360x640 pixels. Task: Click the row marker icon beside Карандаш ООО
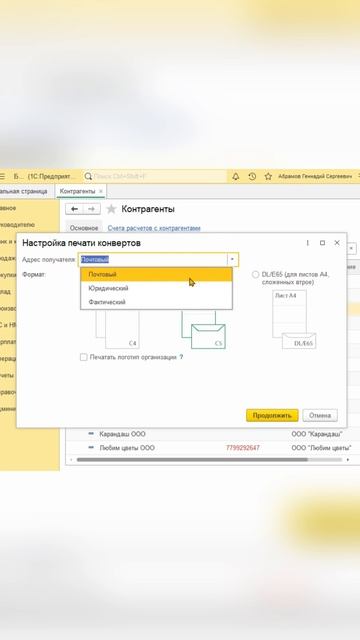click(x=91, y=434)
